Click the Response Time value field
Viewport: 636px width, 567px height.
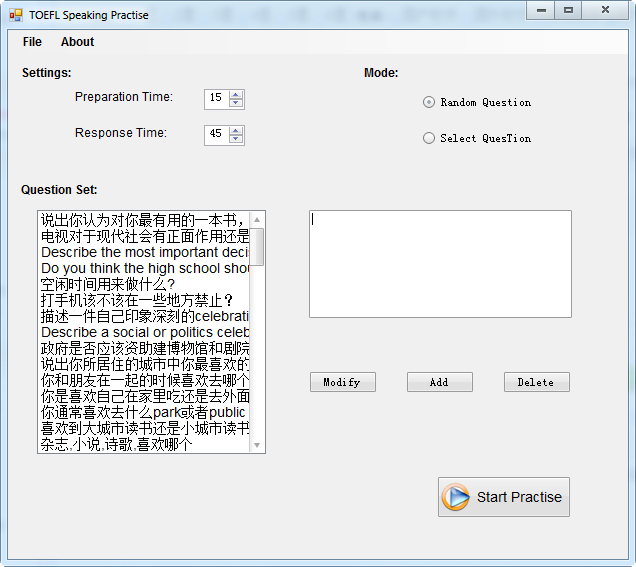(217, 135)
